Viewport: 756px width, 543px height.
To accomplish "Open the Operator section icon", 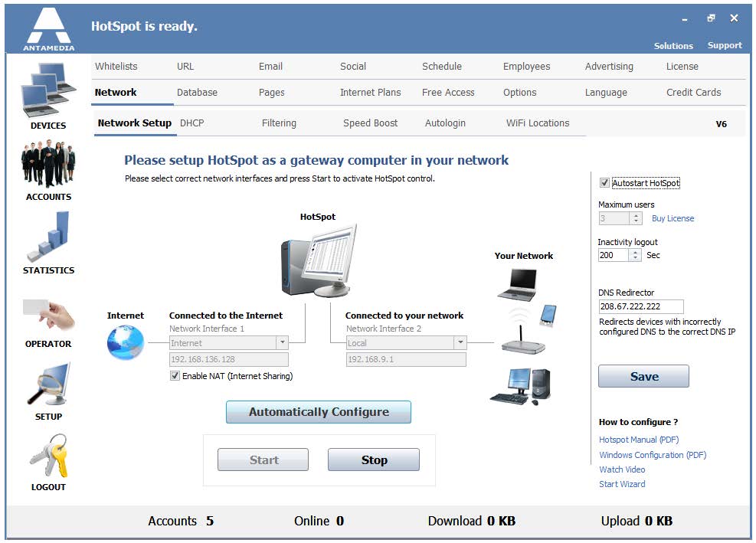I will [x=48, y=315].
